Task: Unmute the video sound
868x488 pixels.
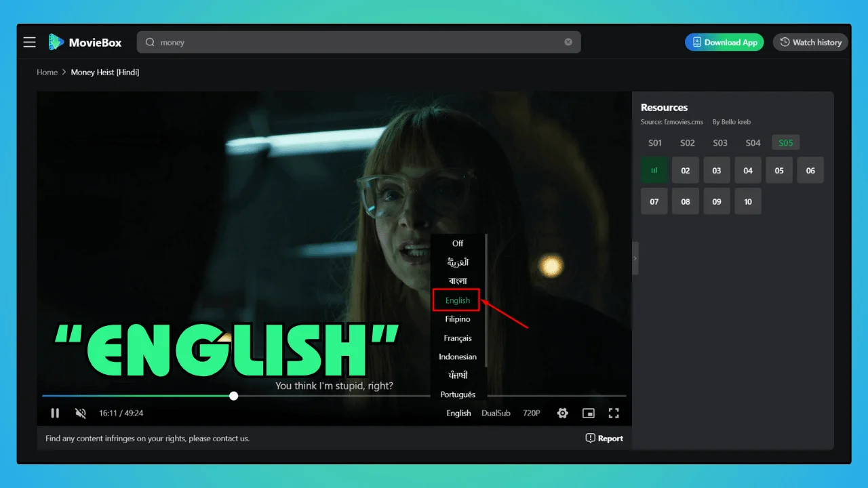Action: tap(81, 413)
